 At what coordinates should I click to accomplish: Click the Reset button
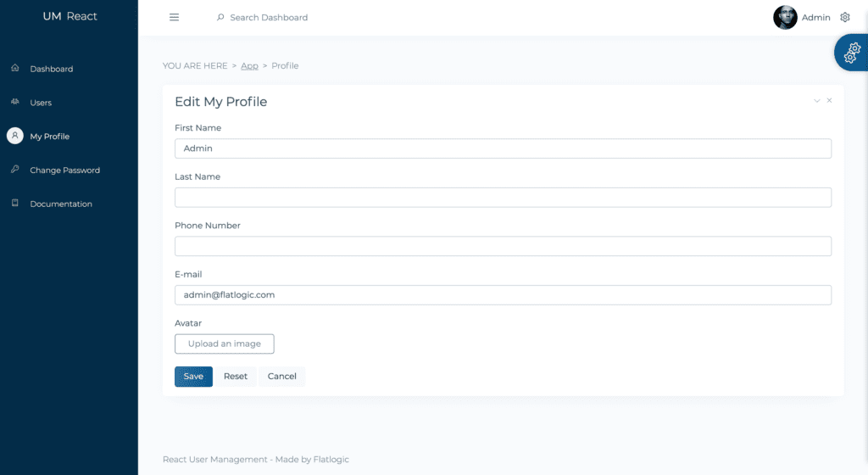click(x=236, y=377)
